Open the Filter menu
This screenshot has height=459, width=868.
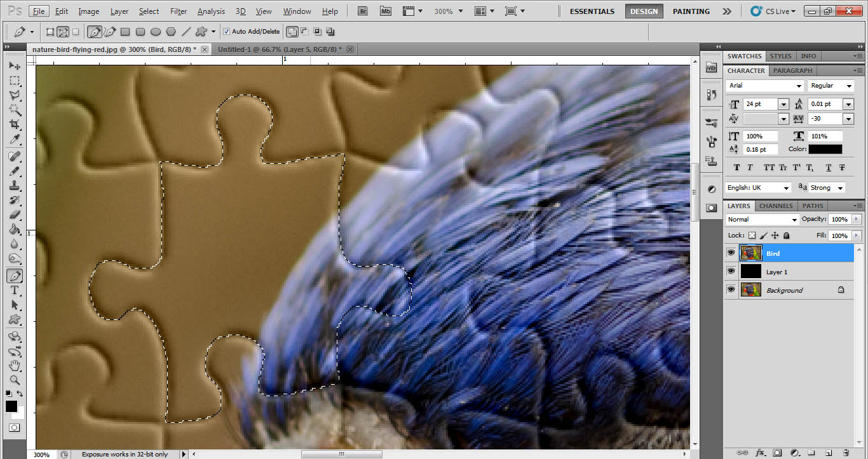click(x=178, y=11)
